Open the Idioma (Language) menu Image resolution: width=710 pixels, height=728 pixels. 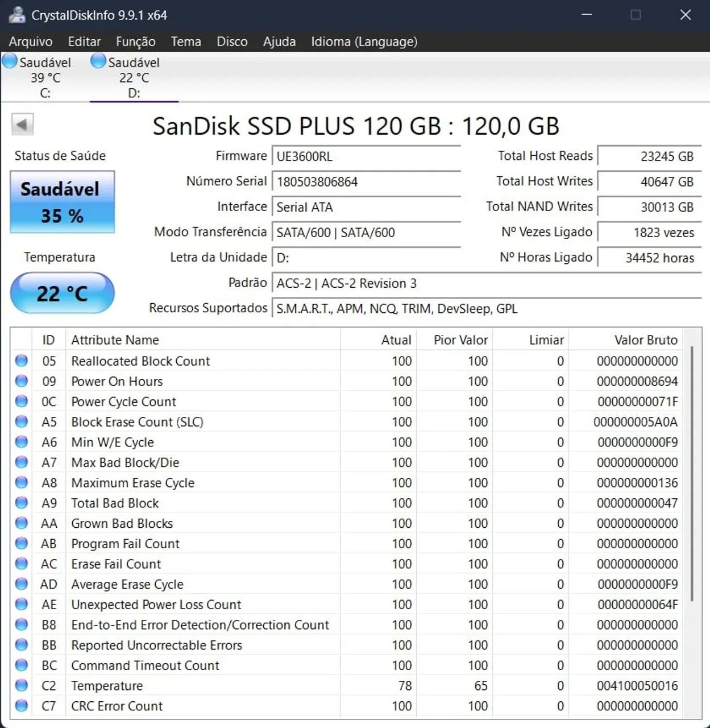click(x=364, y=42)
